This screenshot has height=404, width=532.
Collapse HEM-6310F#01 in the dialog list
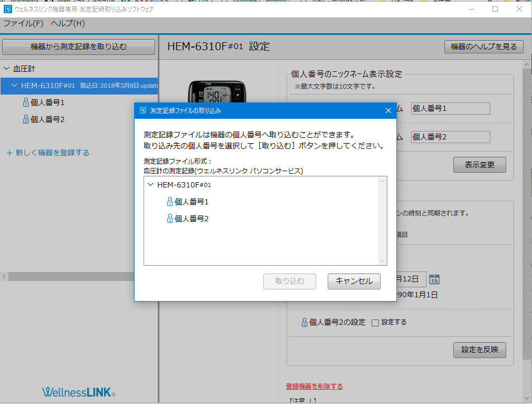pyautogui.click(x=150, y=185)
